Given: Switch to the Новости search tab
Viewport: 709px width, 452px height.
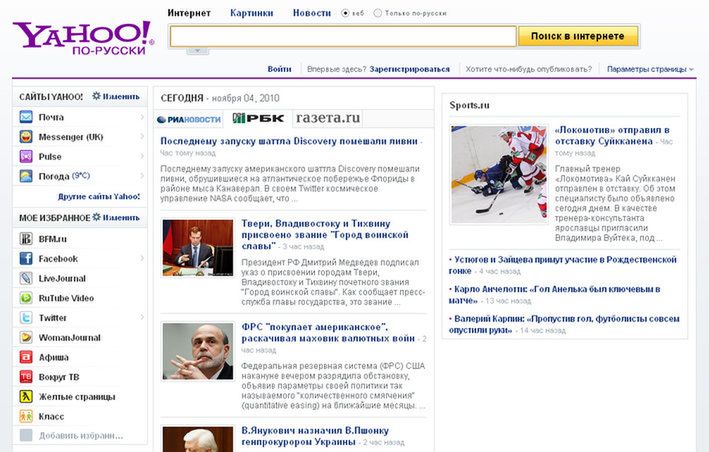Looking at the screenshot, I should coord(312,13).
